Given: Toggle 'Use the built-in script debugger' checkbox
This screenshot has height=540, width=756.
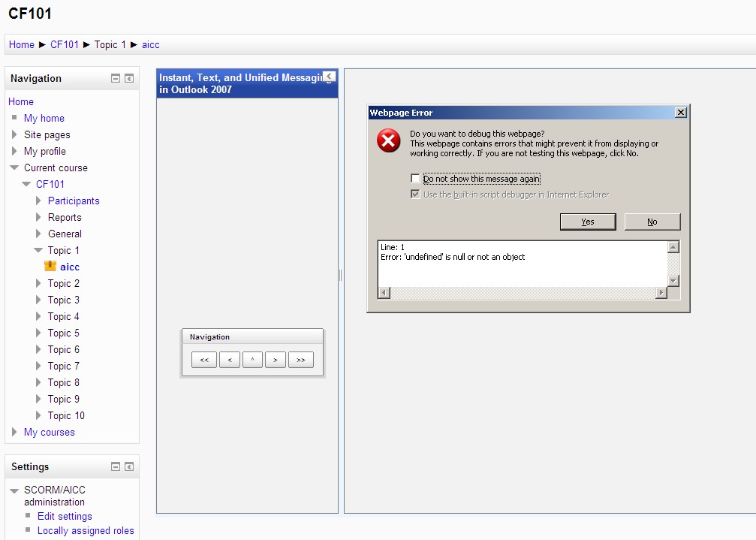Looking at the screenshot, I should (415, 195).
